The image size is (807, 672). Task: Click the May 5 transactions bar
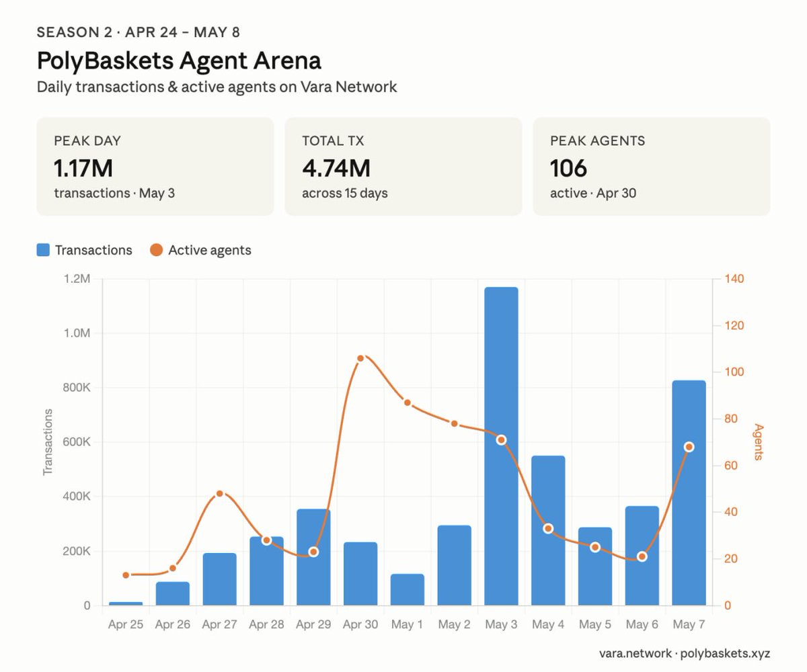pyautogui.click(x=595, y=566)
